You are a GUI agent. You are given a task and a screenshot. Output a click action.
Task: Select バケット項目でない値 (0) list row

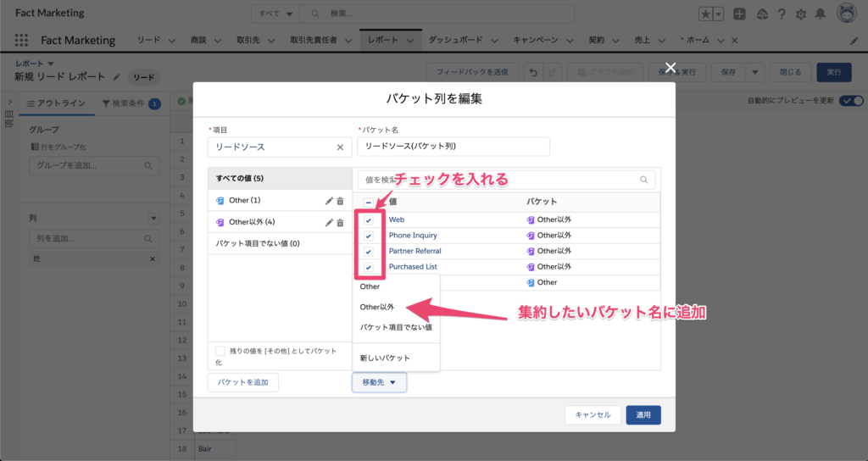(x=280, y=243)
